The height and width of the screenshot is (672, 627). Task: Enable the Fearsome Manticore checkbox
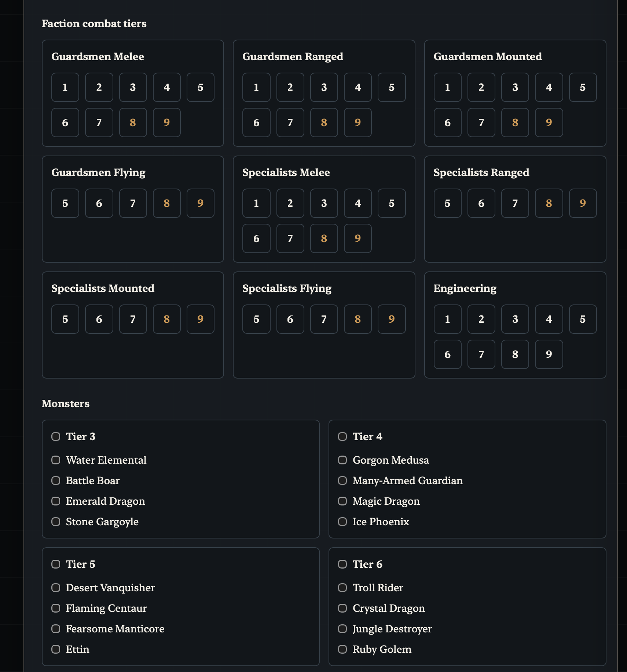pyautogui.click(x=56, y=629)
